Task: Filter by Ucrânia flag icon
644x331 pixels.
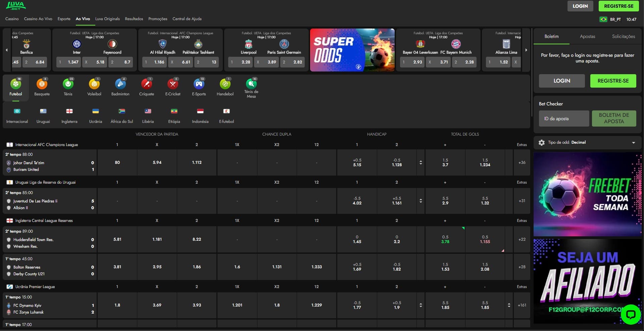Action: [x=96, y=111]
